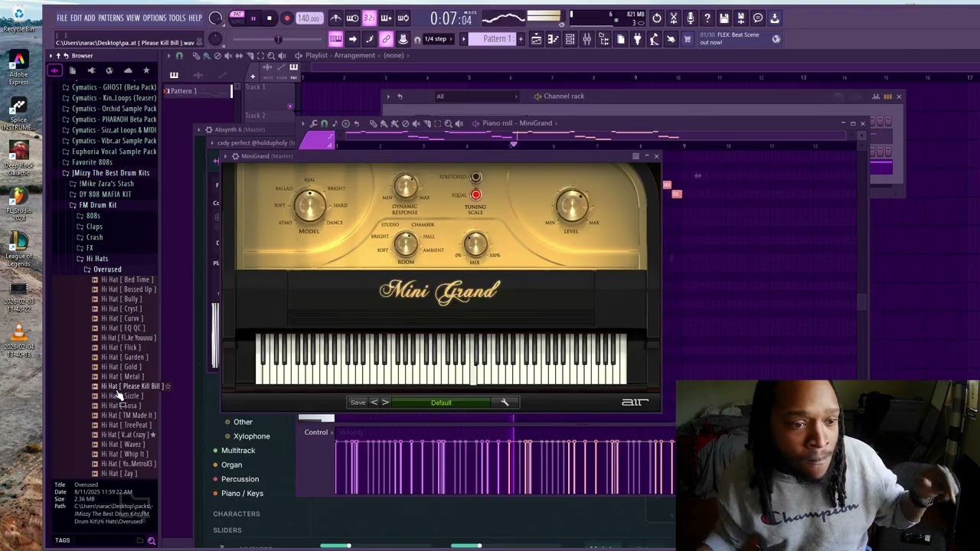980x551 pixels.
Task: Open the channel rack view
Action: click(x=570, y=39)
